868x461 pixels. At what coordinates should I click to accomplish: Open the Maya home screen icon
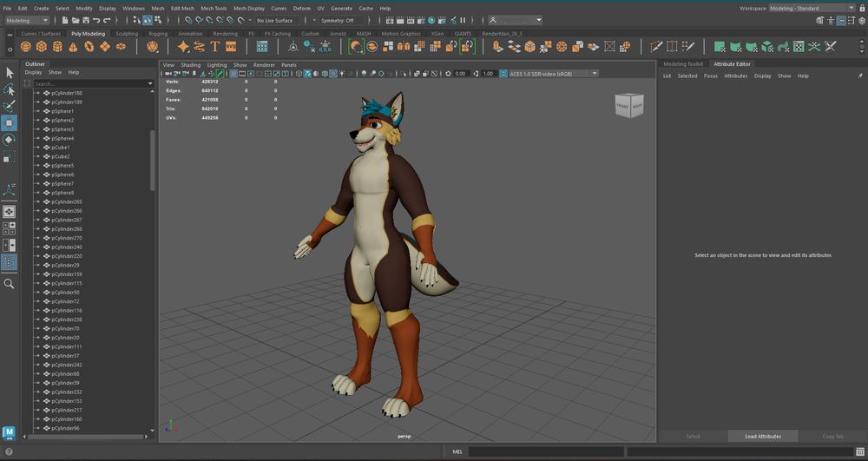9,432
